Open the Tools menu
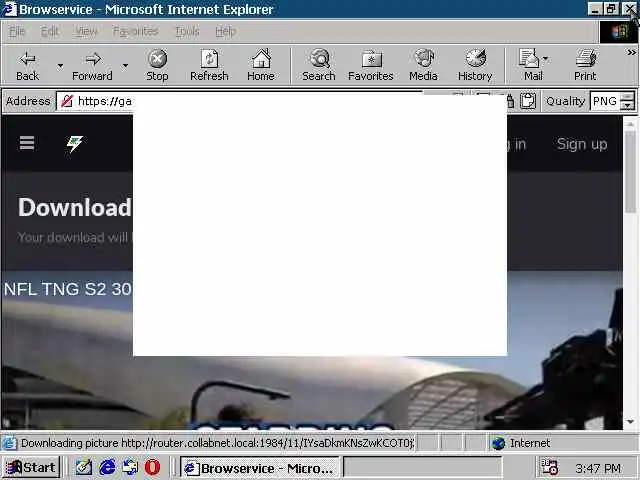This screenshot has height=480, width=640. pos(187,31)
